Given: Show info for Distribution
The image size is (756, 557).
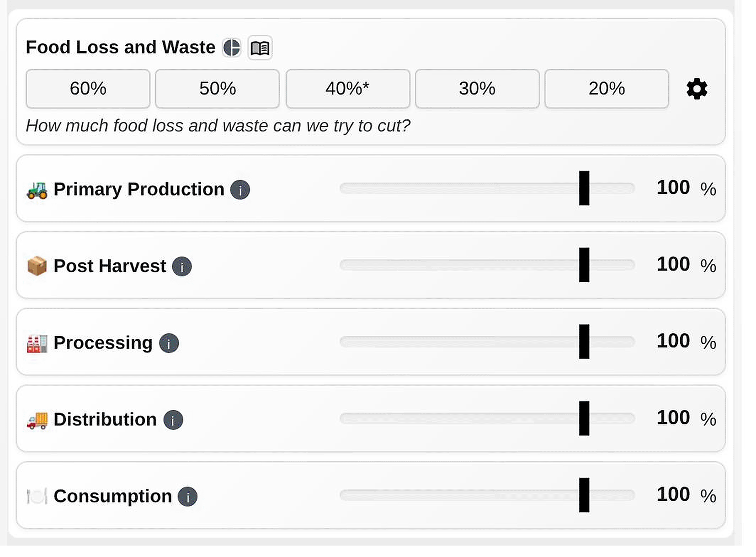Looking at the screenshot, I should 173,420.
